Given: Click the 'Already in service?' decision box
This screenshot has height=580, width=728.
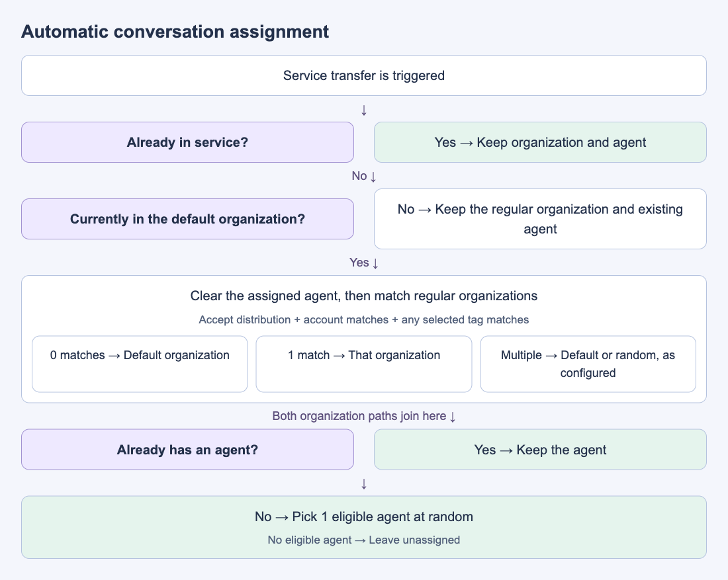Looking at the screenshot, I should (x=187, y=142).
